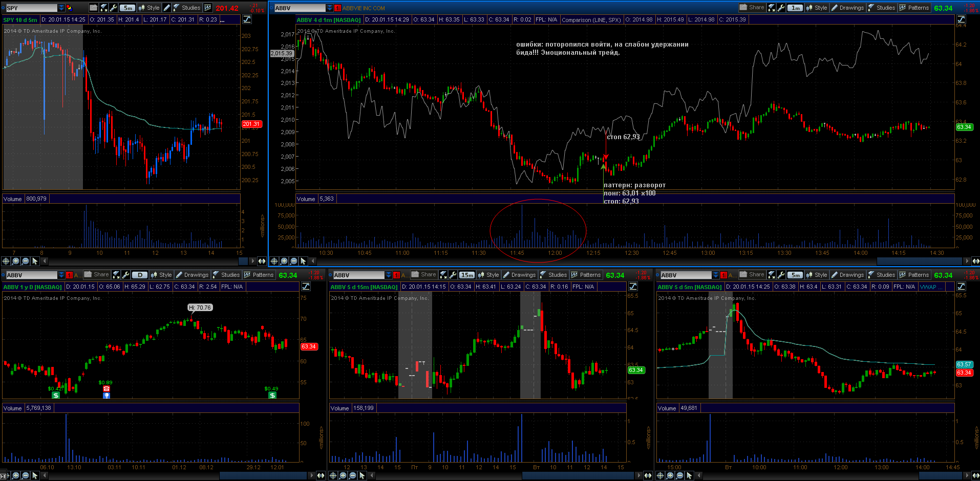Select pointer tool on ABBV 1m chart
The width and height of the screenshot is (980, 481).
(303, 261)
